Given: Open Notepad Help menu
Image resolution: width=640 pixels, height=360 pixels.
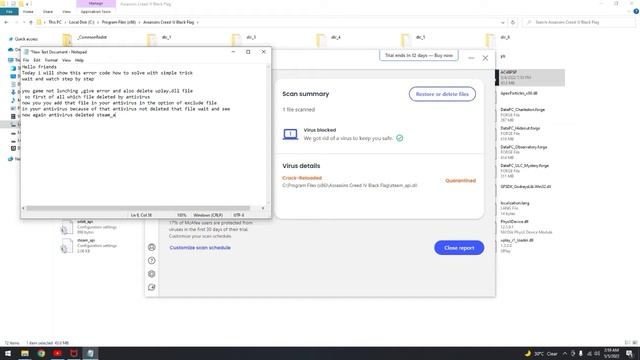Looking at the screenshot, I should (79, 60).
